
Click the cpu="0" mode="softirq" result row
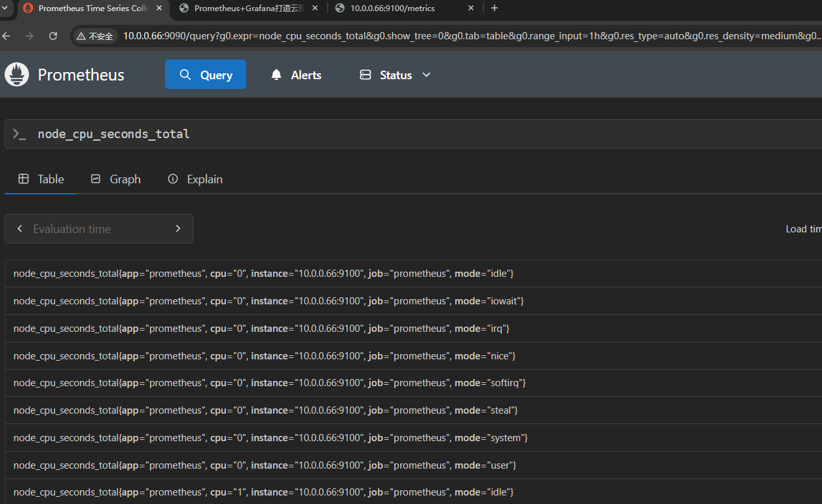413,383
